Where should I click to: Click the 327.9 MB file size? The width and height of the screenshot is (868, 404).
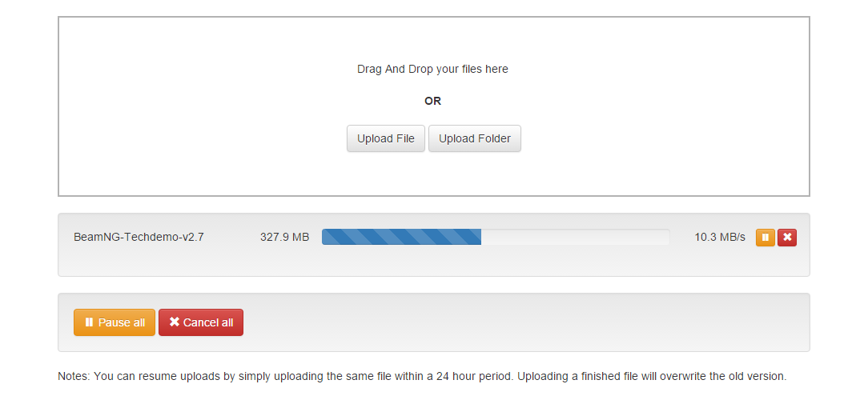[x=284, y=238]
